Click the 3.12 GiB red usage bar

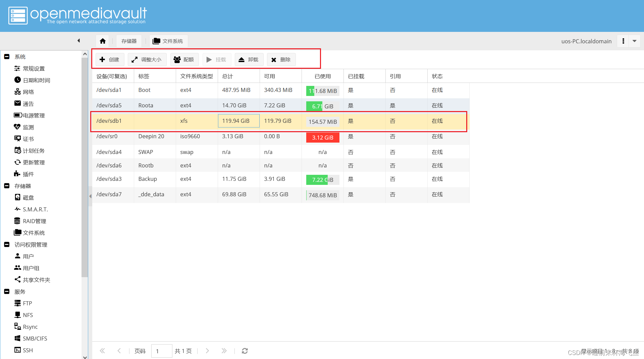(323, 138)
